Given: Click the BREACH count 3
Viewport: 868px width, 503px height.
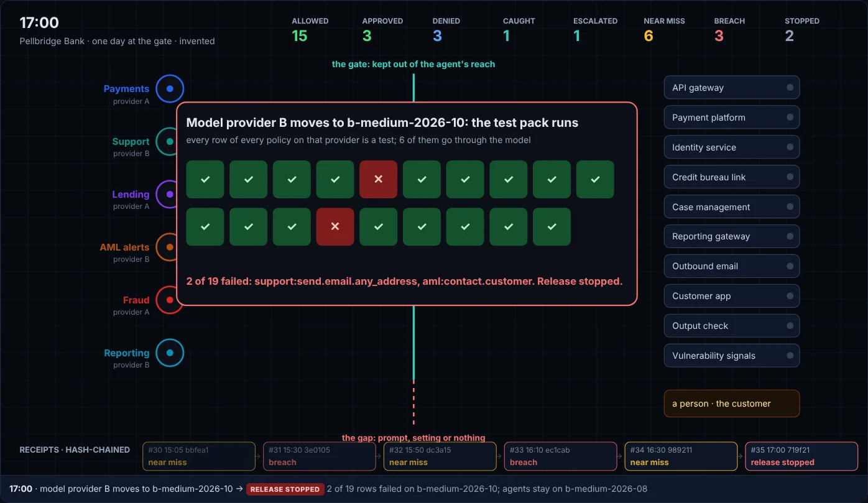Looking at the screenshot, I should (719, 36).
